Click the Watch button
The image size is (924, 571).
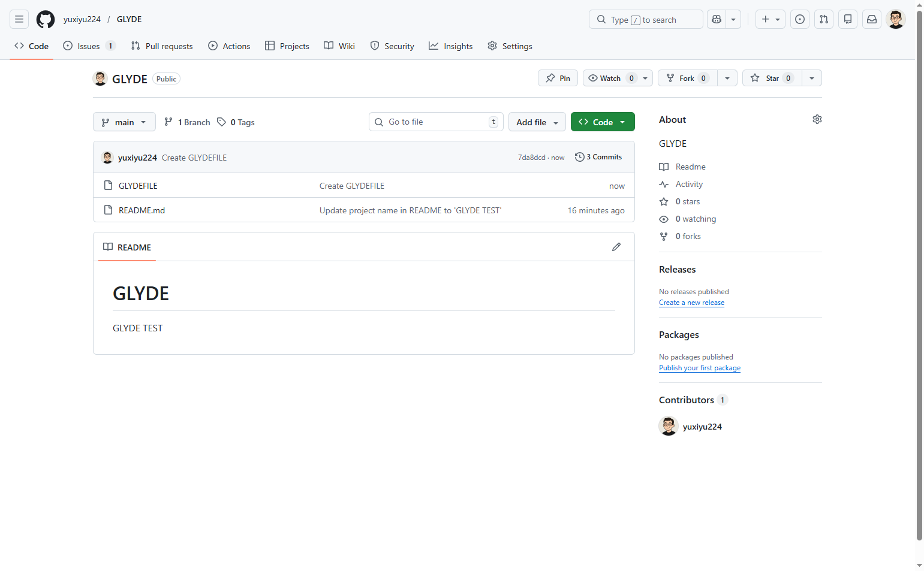coord(610,78)
